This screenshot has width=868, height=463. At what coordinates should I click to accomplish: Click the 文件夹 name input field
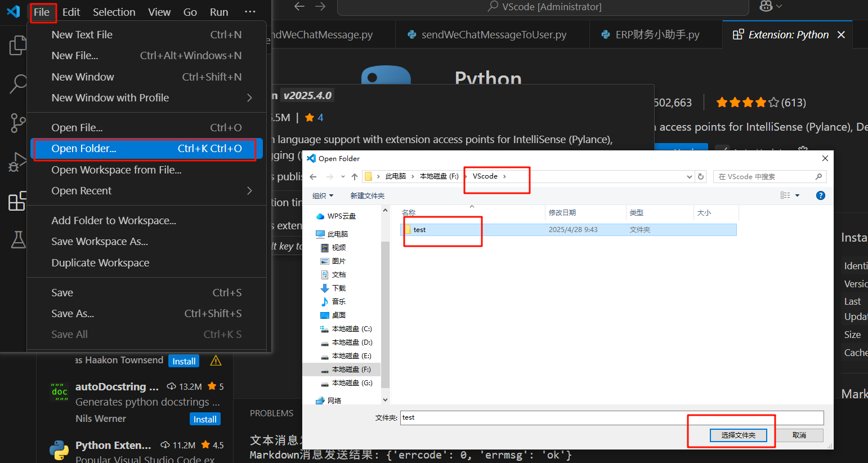pos(612,417)
